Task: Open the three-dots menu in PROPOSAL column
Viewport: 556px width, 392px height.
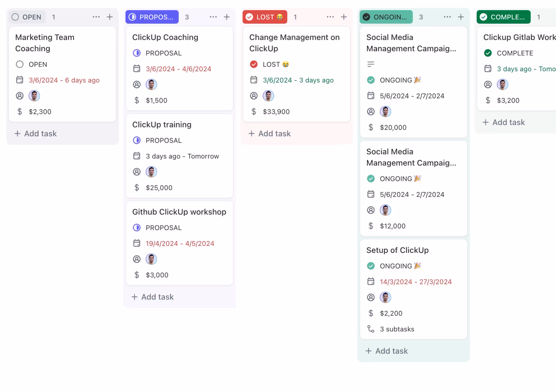Action: (x=213, y=17)
